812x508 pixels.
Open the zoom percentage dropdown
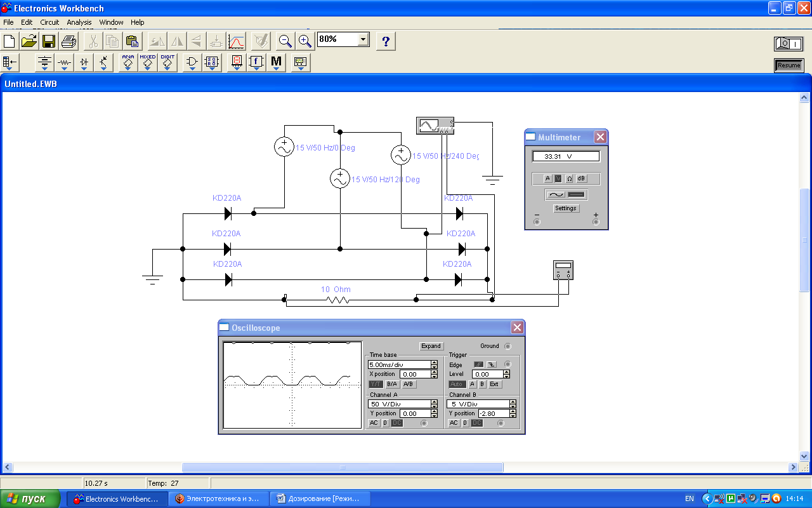(363, 39)
